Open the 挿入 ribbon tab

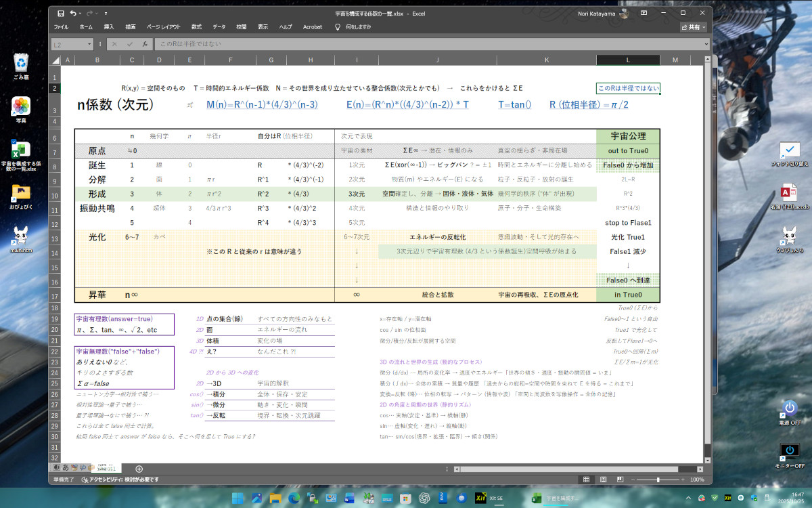click(x=108, y=27)
